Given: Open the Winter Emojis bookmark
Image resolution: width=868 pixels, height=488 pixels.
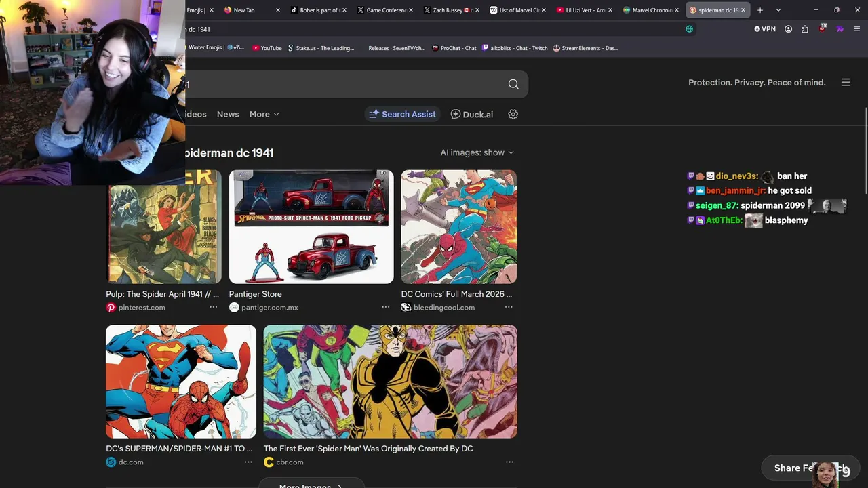Looking at the screenshot, I should coord(215,48).
